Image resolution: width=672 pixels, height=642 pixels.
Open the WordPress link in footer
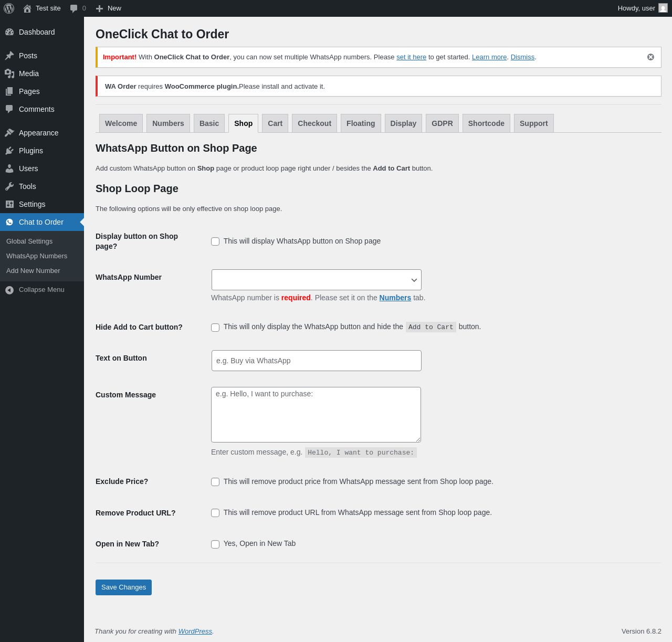tap(195, 632)
